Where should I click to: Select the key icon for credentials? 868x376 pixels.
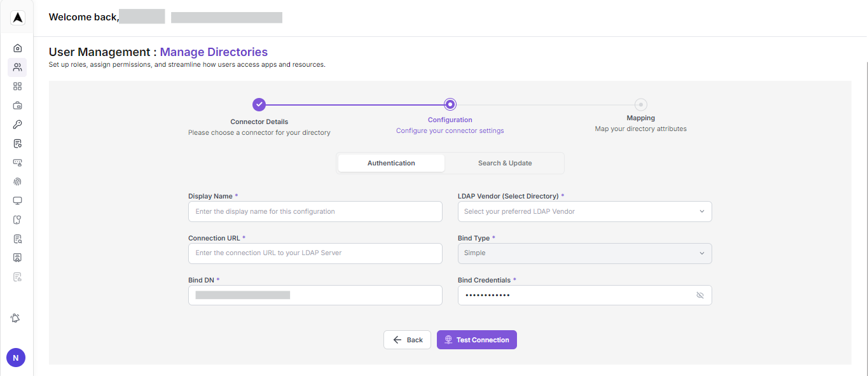(x=17, y=124)
